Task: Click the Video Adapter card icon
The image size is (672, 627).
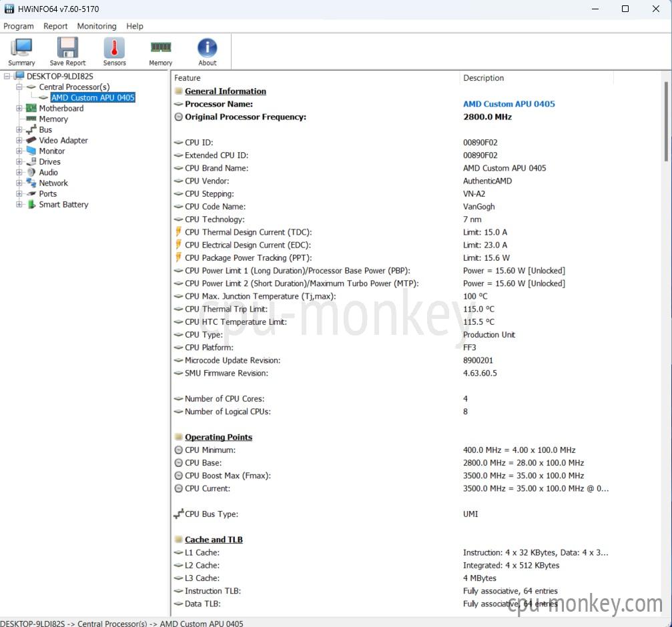Action: coord(31,140)
